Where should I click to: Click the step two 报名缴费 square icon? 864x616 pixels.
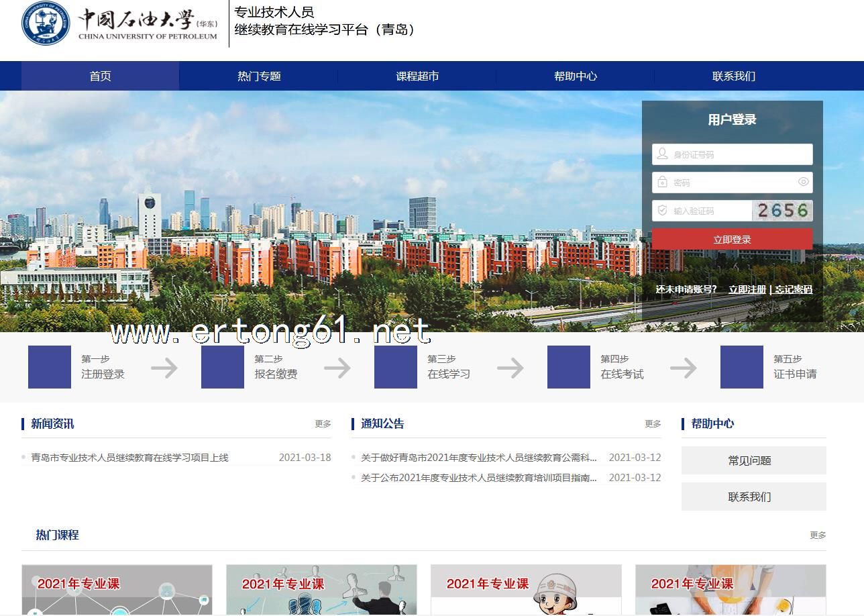(223, 367)
